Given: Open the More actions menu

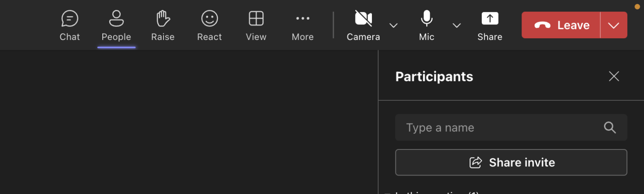Looking at the screenshot, I should (x=302, y=25).
